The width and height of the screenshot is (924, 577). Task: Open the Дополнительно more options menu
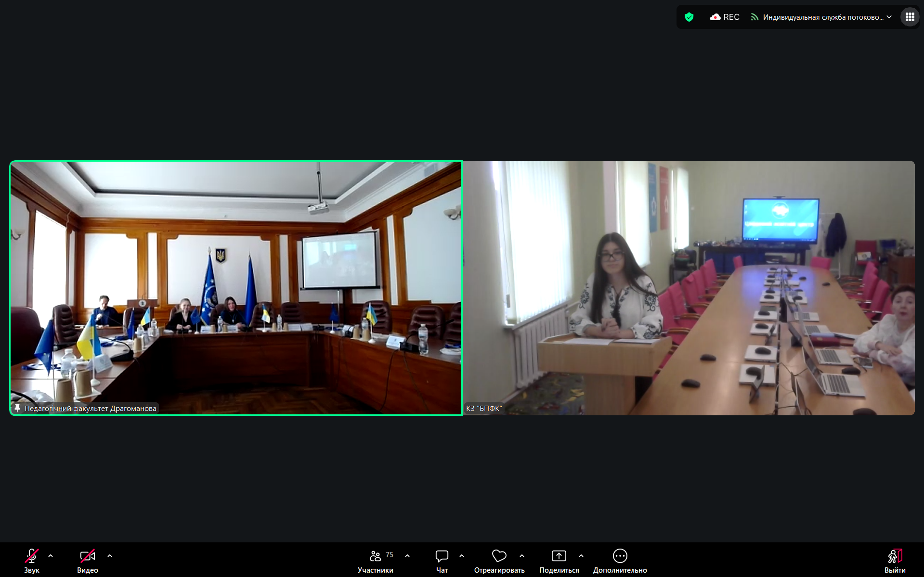point(620,560)
